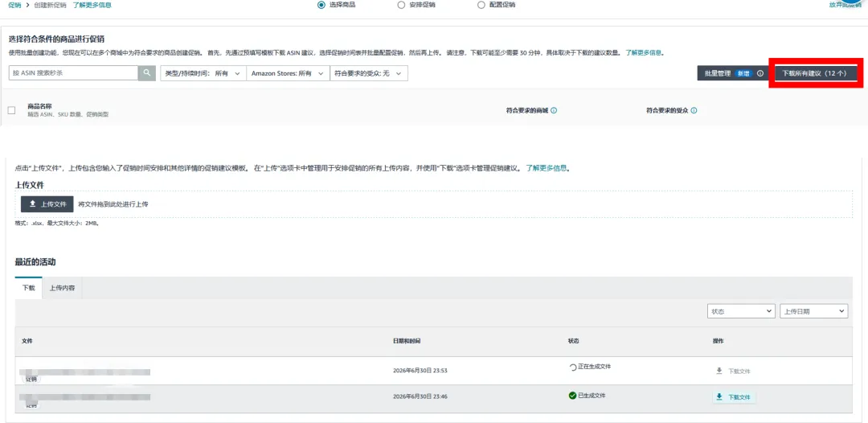868x423 pixels.
Task: Click the 商品名称 column header
Action: [40, 106]
